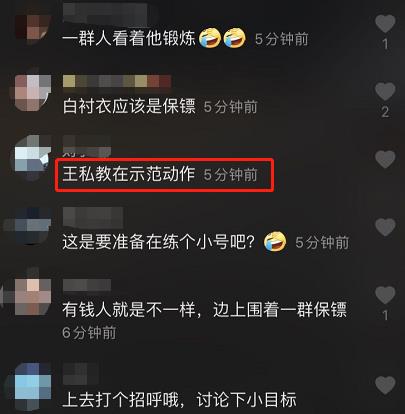Open avatar of 一群人看着他锻炼 commenter
Viewport: 405px width, 414px height.
point(33,27)
